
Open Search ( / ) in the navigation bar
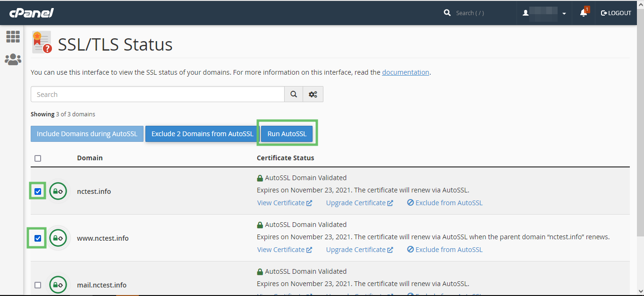pyautogui.click(x=470, y=13)
